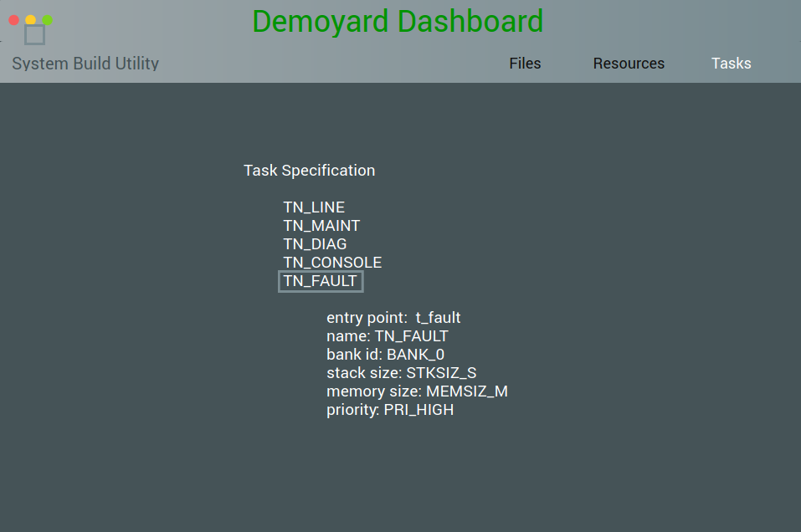The width and height of the screenshot is (801, 532).
Task: Open the Resources menu
Action: pos(629,64)
